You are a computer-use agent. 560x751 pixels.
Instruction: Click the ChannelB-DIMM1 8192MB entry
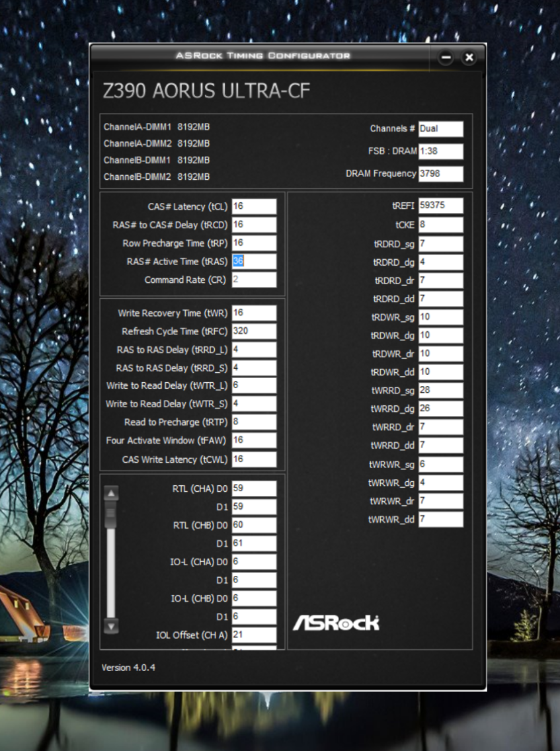157,160
